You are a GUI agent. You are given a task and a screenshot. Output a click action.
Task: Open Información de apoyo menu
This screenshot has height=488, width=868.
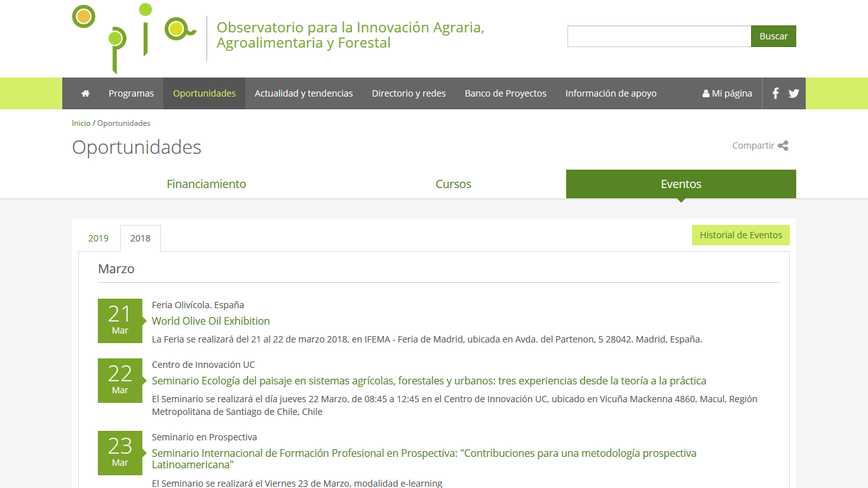[x=611, y=93]
